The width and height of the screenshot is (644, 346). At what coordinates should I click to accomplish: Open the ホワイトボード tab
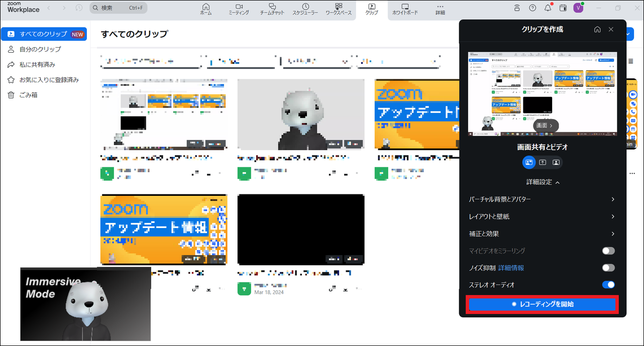pos(404,9)
